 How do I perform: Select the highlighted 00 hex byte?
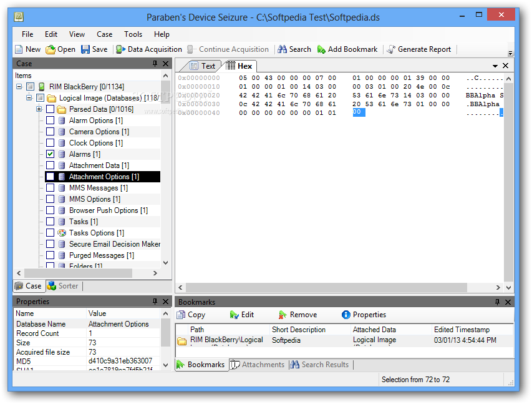[358, 112]
